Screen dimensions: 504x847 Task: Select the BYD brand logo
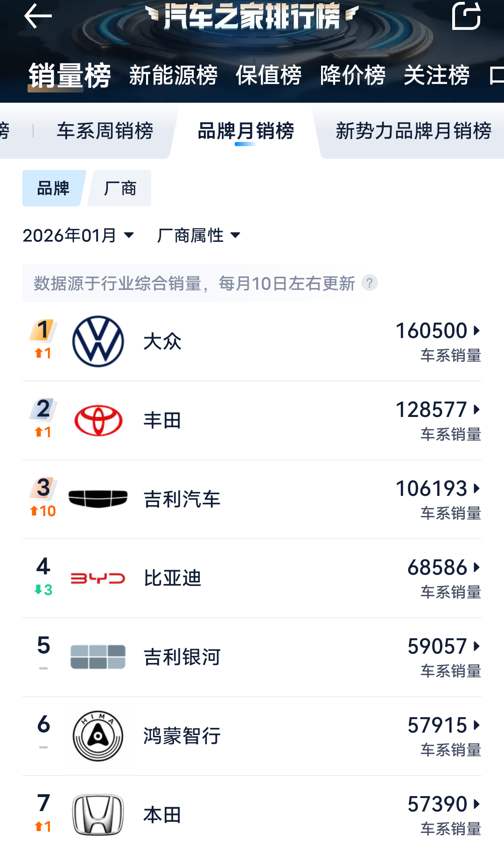click(98, 578)
